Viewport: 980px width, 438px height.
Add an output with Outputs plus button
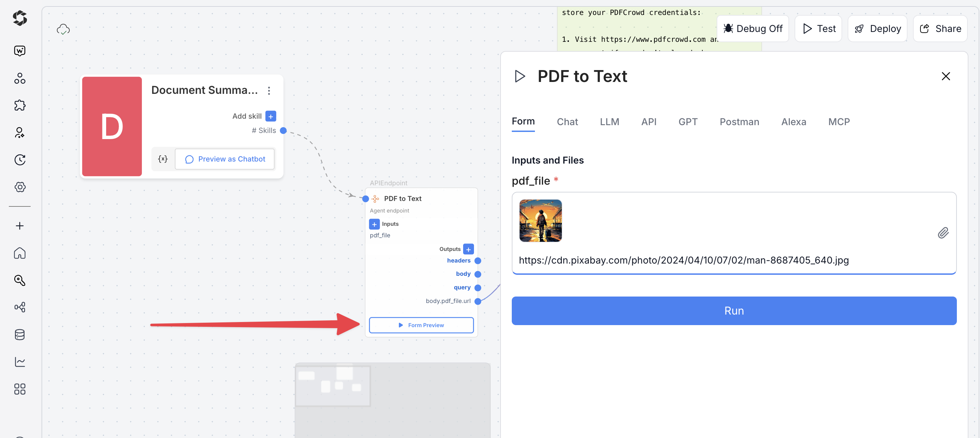point(468,249)
